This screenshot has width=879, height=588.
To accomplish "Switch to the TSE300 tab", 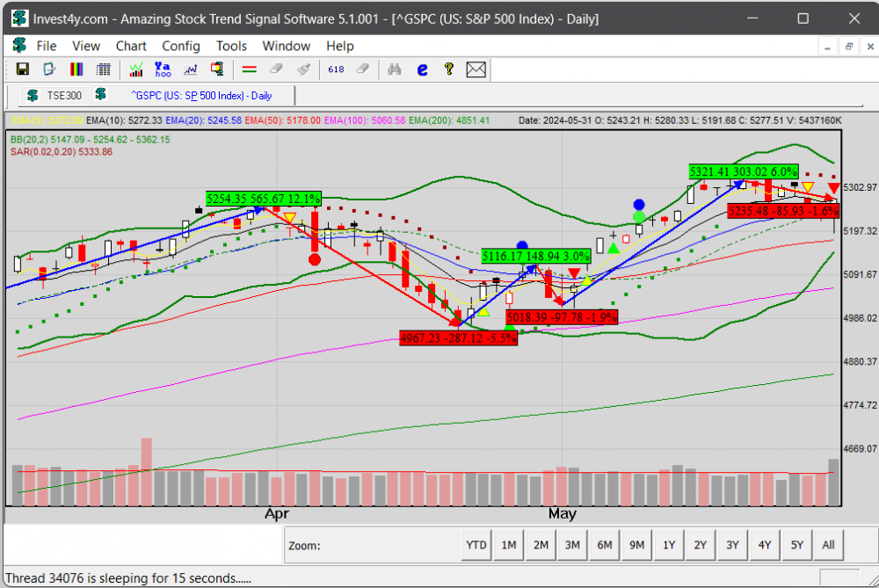I will click(x=54, y=95).
